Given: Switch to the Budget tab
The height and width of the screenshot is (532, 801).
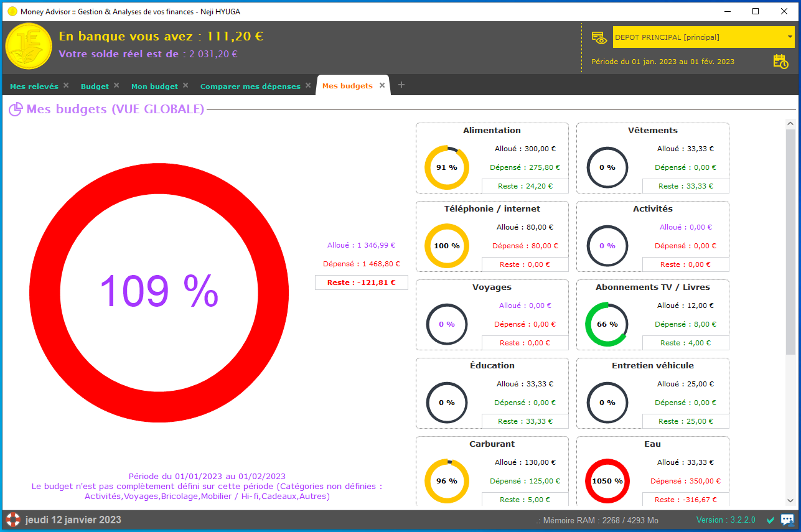Looking at the screenshot, I should pyautogui.click(x=95, y=86).
